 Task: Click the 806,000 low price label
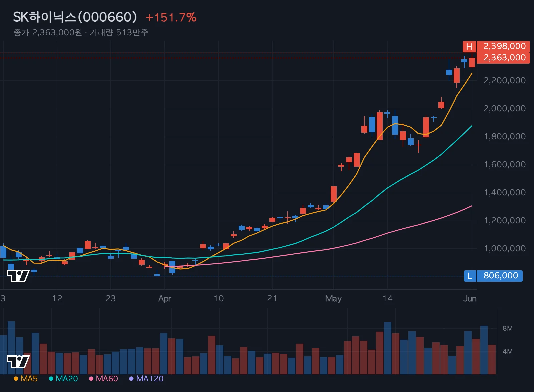pyautogui.click(x=500, y=276)
